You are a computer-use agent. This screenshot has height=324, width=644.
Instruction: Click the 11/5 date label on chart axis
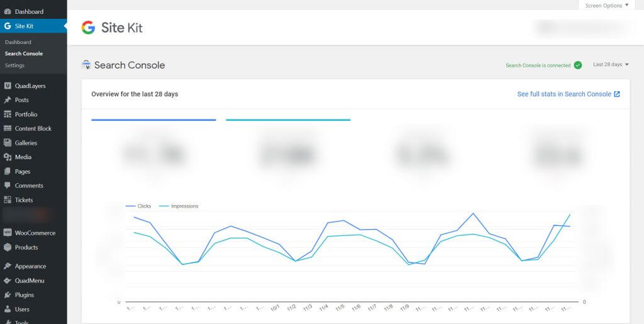[340, 308]
